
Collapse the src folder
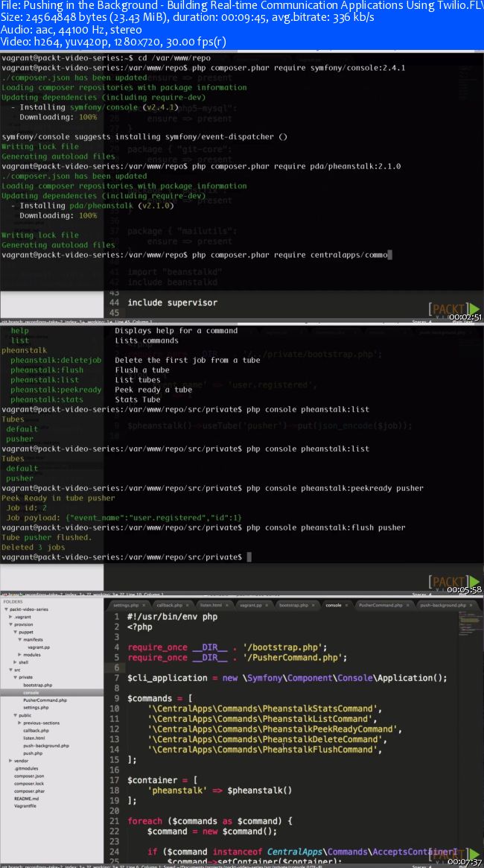click(x=10, y=670)
